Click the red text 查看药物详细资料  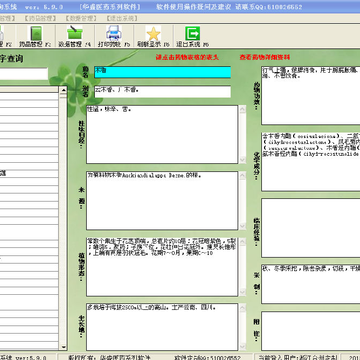pos(265,57)
